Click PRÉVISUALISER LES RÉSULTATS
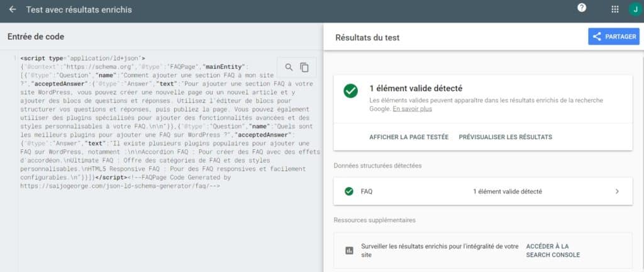The image size is (644, 272). tap(505, 137)
